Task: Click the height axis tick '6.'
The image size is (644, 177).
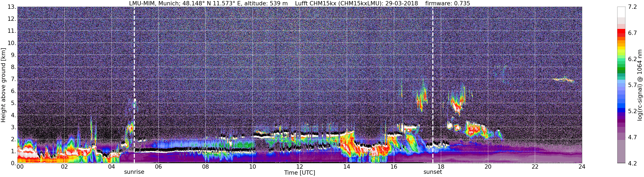Action: tap(13, 91)
